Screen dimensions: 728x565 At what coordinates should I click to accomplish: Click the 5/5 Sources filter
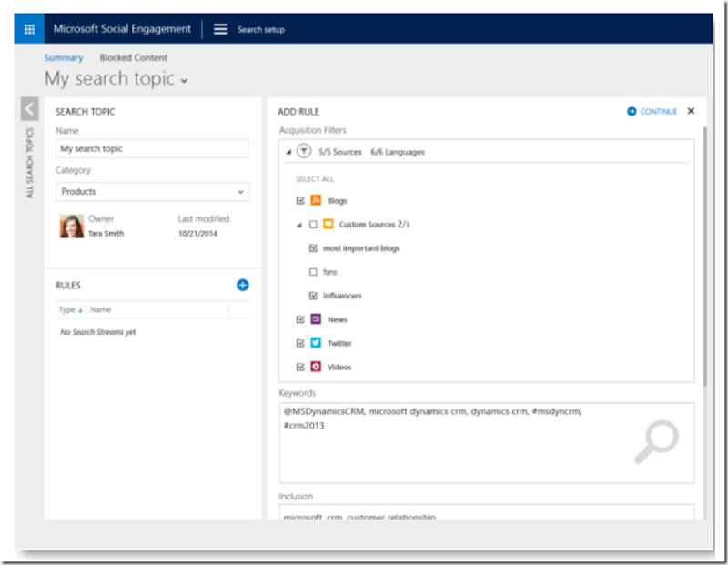tap(339, 152)
